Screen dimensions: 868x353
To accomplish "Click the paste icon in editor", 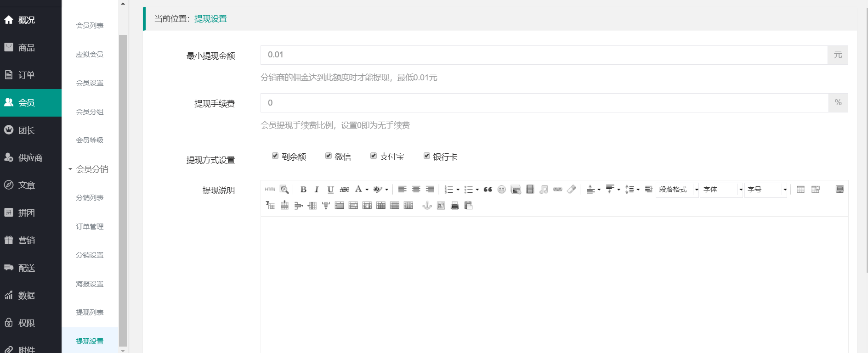I will [468, 205].
